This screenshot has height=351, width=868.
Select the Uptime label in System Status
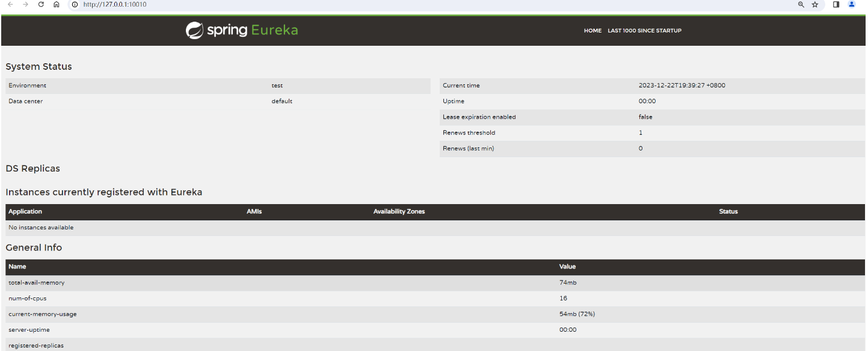click(454, 101)
